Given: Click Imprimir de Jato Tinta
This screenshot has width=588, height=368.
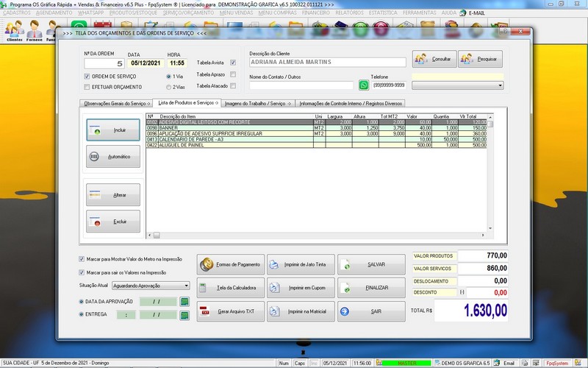Looking at the screenshot, I should (301, 264).
